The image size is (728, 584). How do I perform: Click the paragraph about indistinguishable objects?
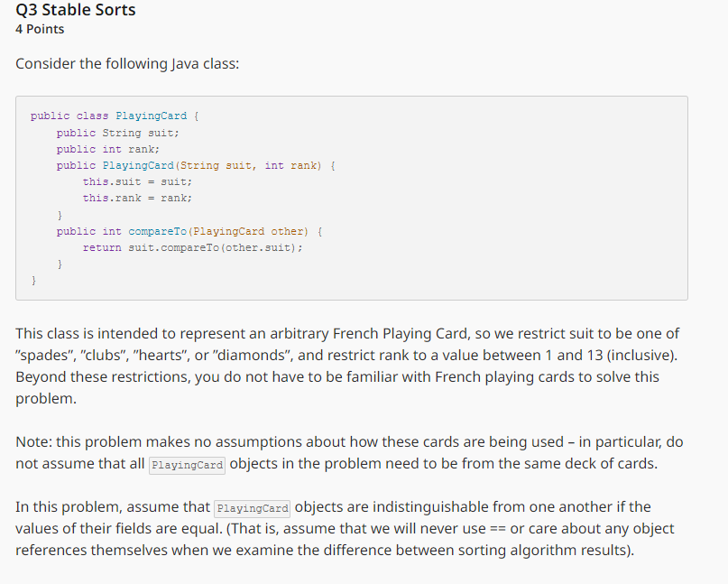click(x=352, y=528)
